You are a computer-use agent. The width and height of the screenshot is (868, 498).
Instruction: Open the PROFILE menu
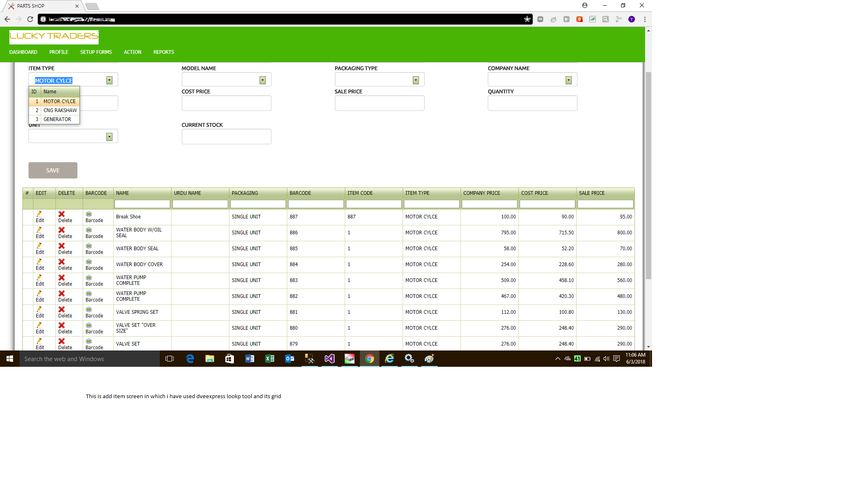click(59, 52)
